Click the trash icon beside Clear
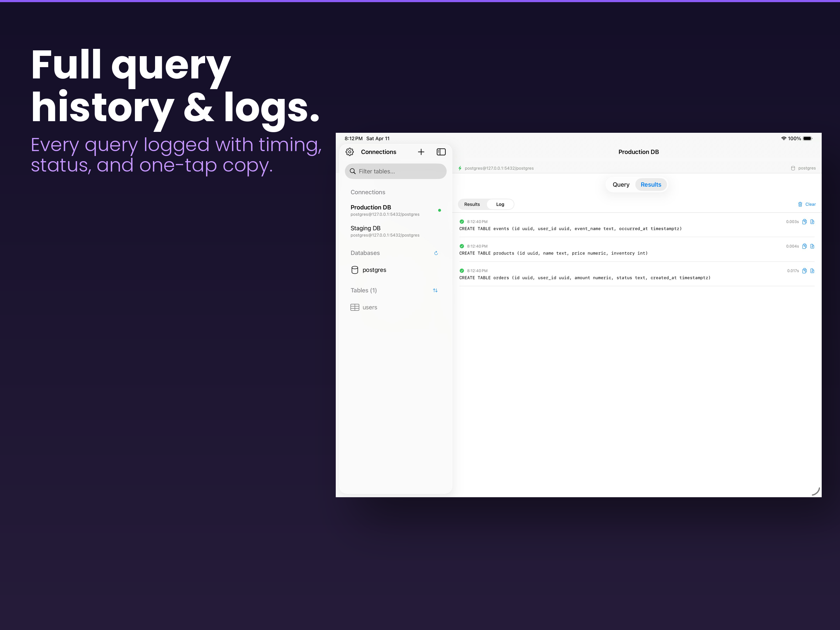The image size is (840, 630). tap(800, 204)
